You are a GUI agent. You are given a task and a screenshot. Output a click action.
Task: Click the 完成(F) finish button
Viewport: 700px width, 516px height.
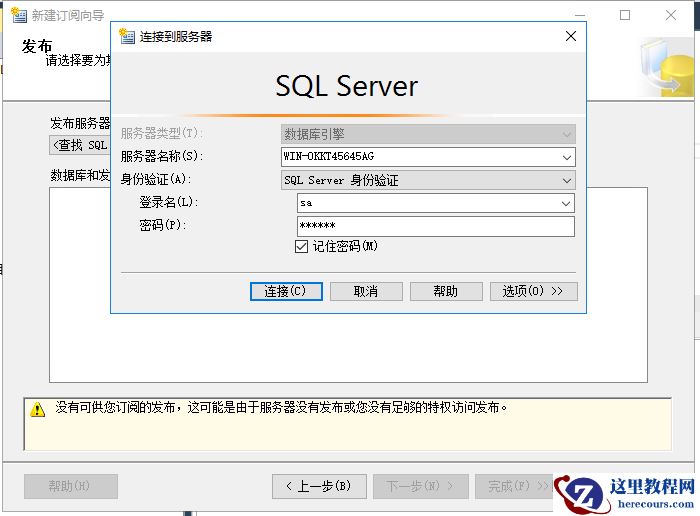514,486
